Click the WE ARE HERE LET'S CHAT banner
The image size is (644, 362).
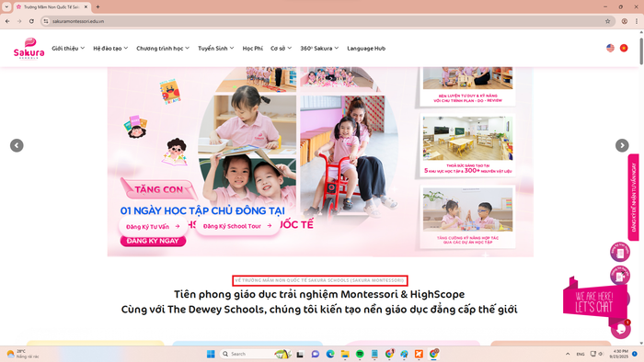pos(594,301)
